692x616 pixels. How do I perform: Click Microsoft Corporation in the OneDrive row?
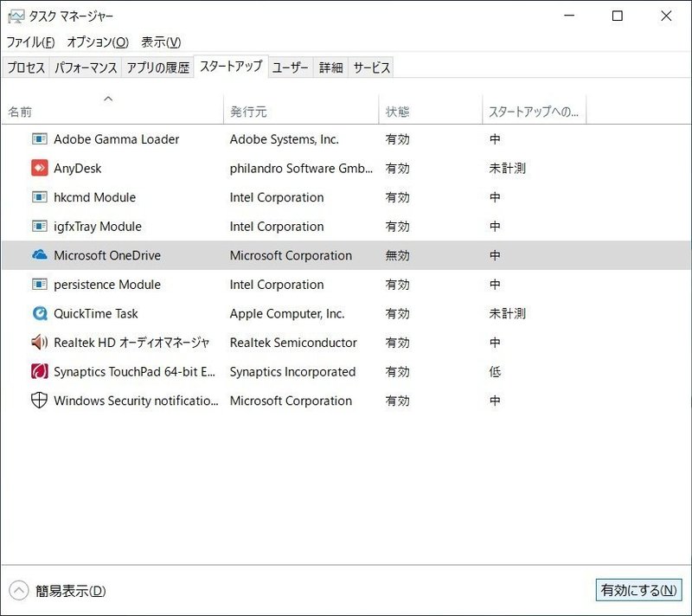point(291,255)
